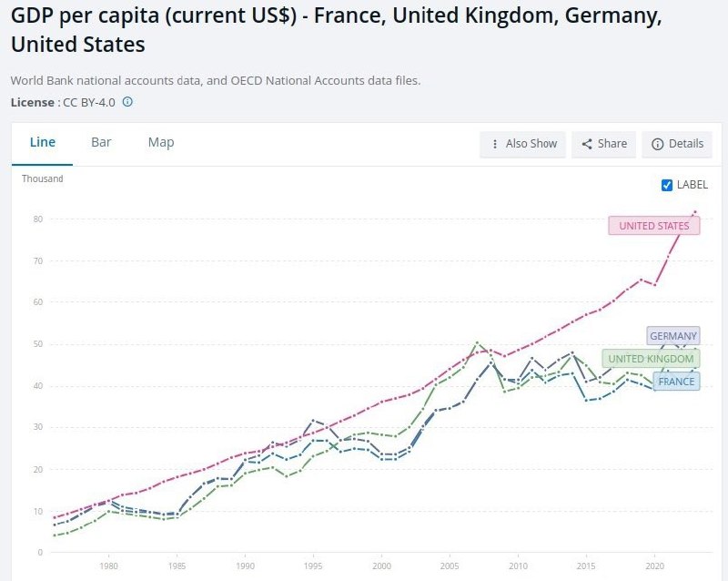728x581 pixels.
Task: Select the Line chart tab
Action: click(x=42, y=142)
